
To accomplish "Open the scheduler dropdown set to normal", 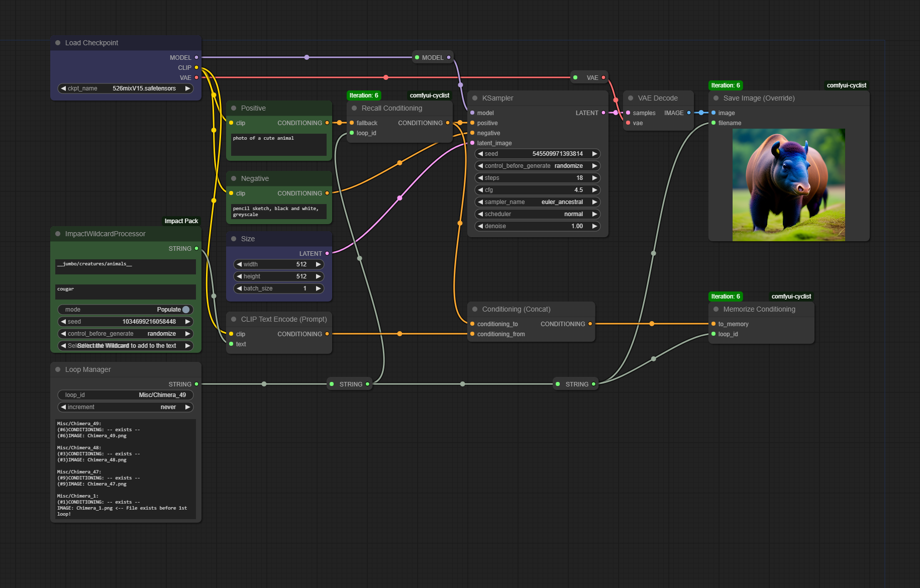I will (537, 214).
